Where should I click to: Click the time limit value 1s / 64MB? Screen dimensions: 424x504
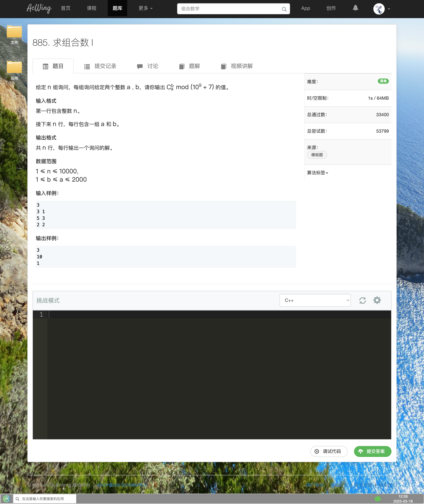point(378,98)
